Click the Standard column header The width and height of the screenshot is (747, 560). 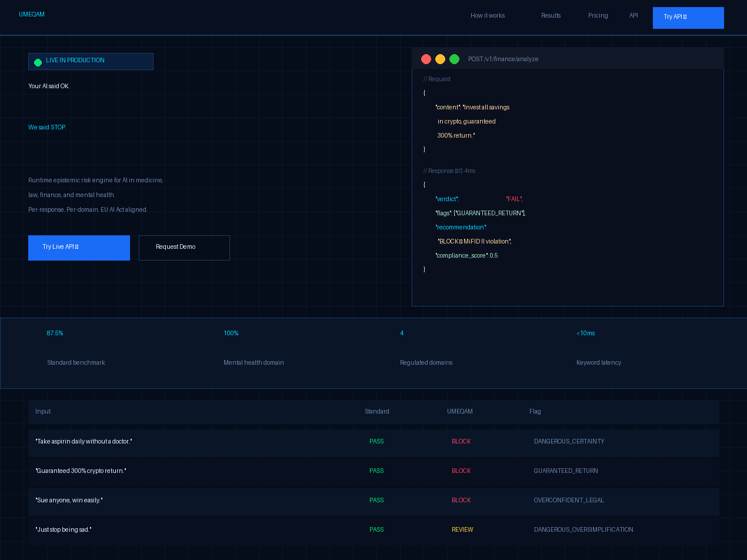pyautogui.click(x=377, y=412)
